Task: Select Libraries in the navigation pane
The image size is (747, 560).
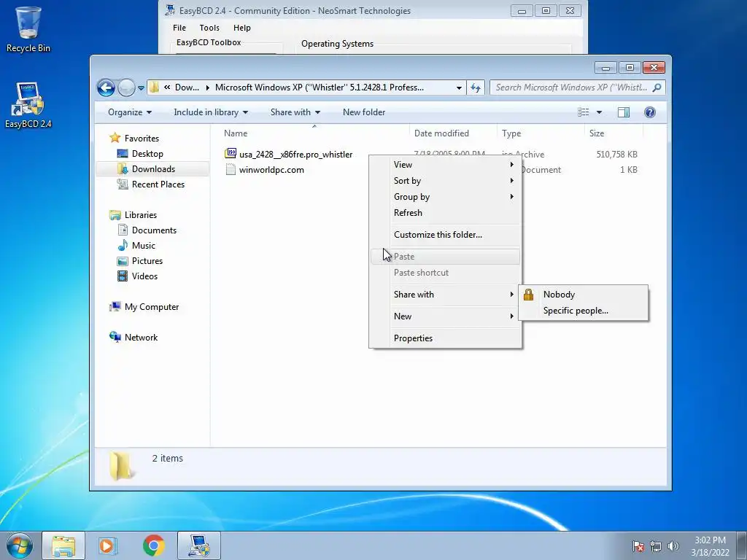Action: coord(141,215)
